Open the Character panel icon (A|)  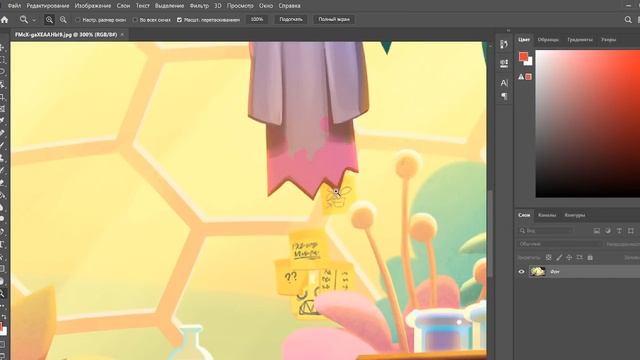[504, 83]
